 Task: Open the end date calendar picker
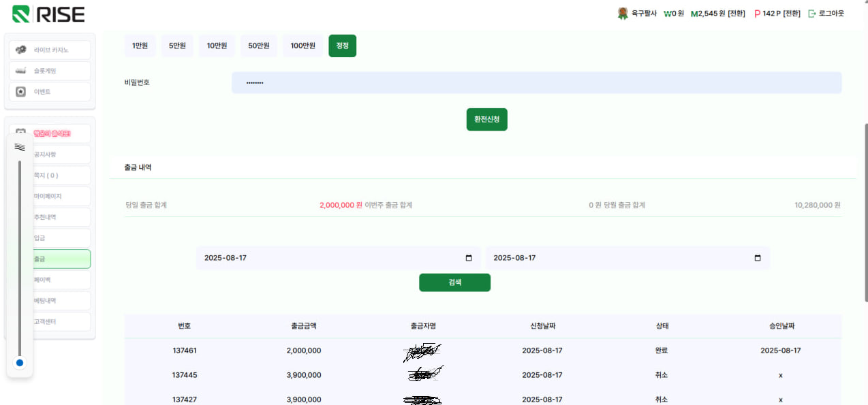(x=758, y=258)
